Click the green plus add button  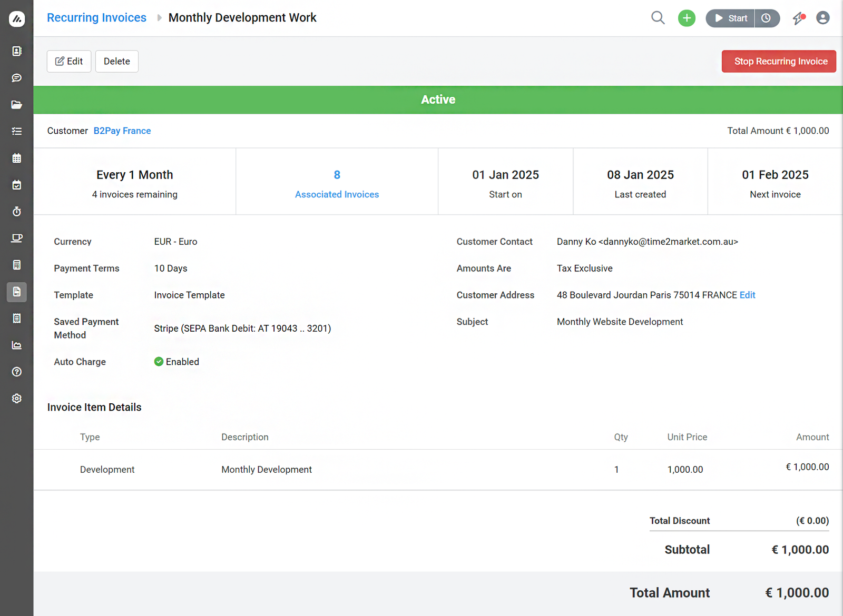(687, 18)
